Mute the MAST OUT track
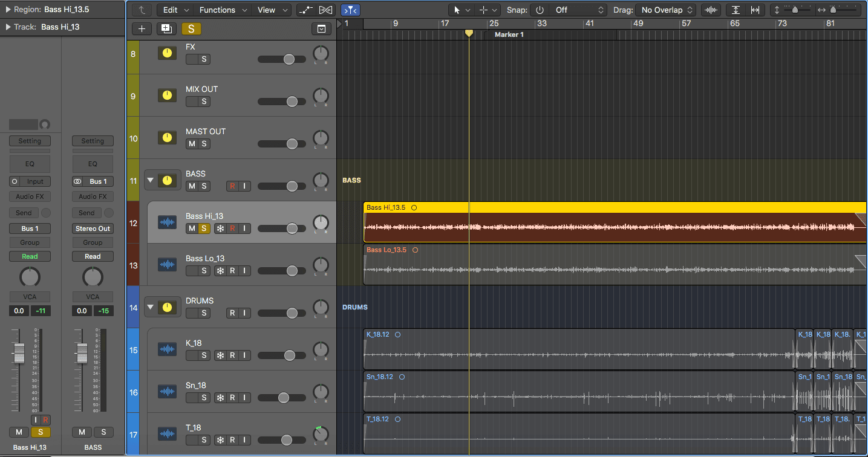 click(192, 144)
